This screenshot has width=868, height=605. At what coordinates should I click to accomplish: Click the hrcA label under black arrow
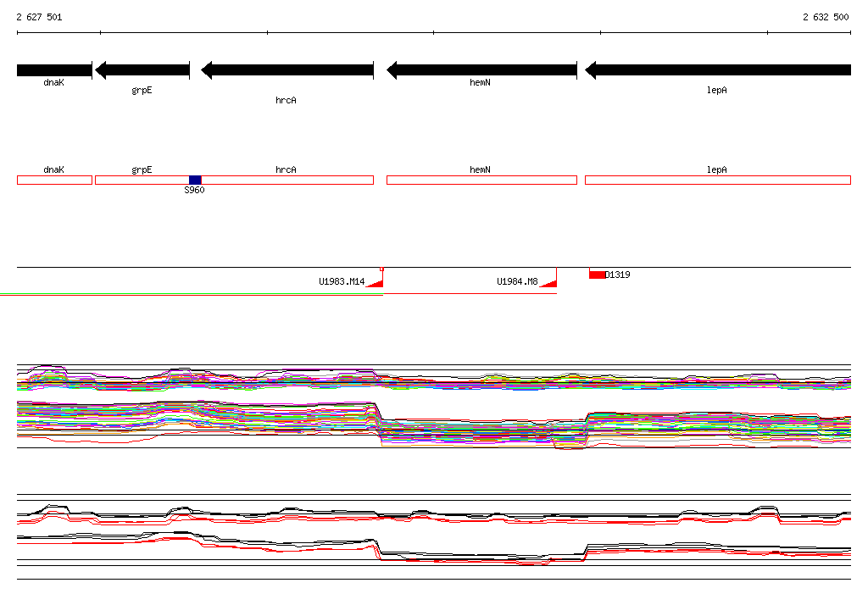click(286, 100)
